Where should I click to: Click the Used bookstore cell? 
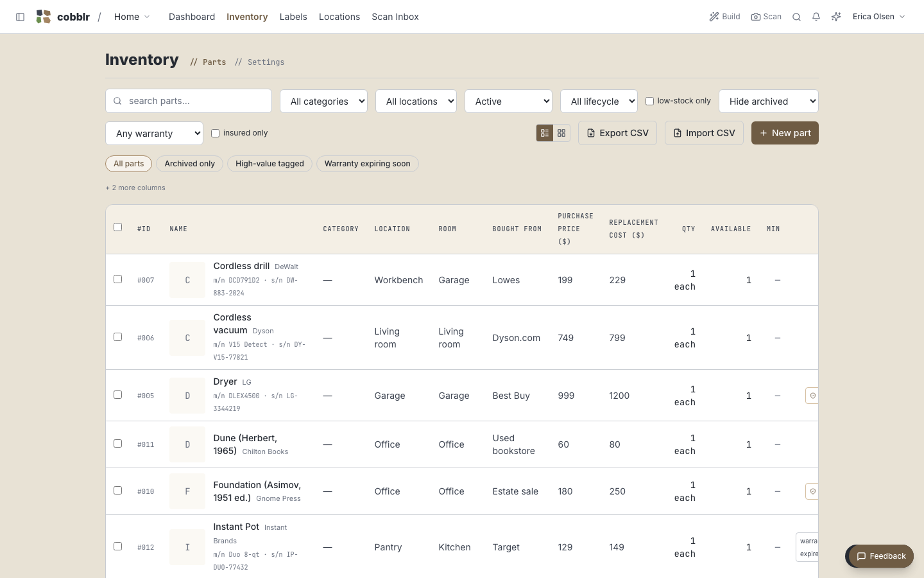pyautogui.click(x=513, y=444)
